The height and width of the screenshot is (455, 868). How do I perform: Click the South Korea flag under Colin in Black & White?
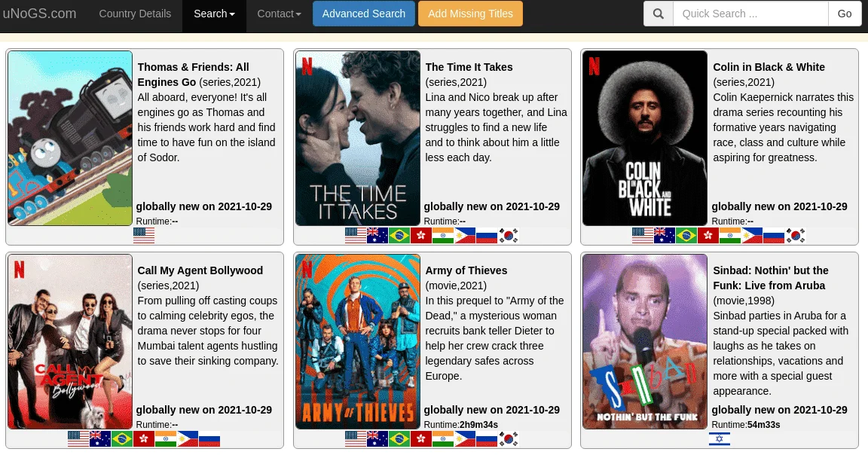click(x=796, y=236)
